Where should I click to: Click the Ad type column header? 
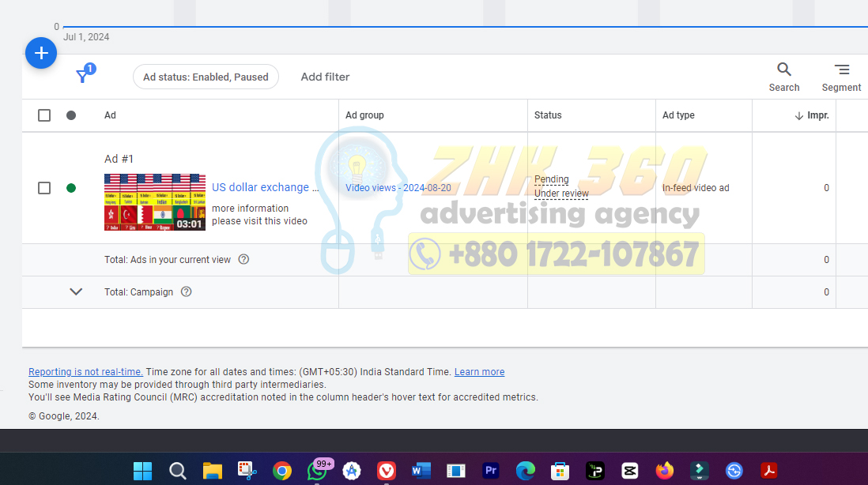[679, 115]
